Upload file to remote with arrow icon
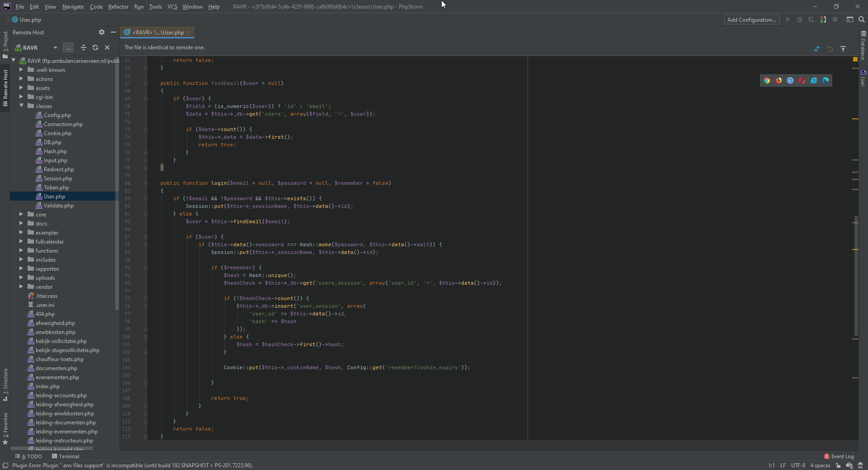This screenshot has width=868, height=470. pyautogui.click(x=843, y=49)
